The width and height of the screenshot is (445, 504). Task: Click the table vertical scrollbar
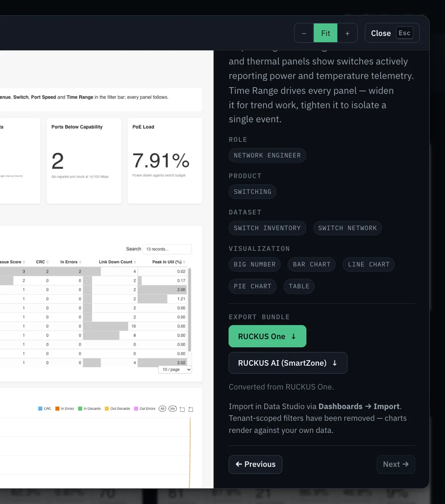click(x=190, y=309)
